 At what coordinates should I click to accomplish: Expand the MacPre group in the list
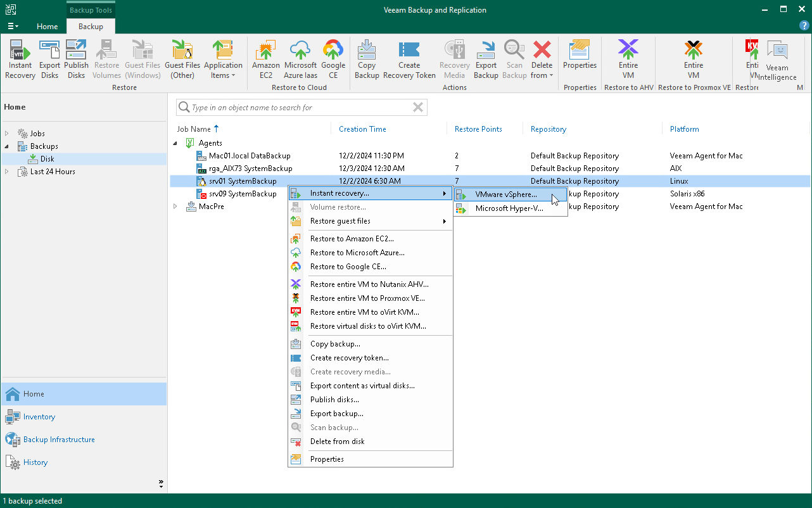(x=176, y=206)
